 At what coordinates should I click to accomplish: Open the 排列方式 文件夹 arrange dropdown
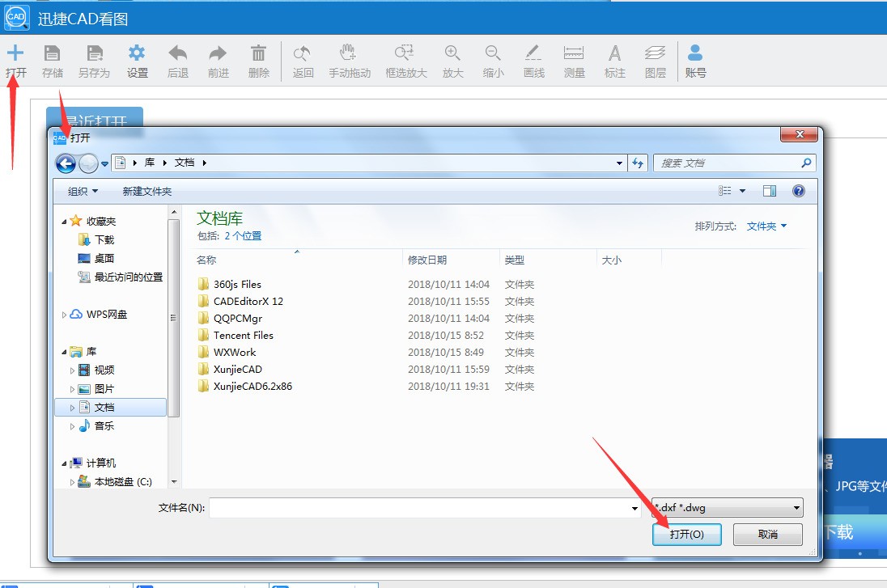coord(766,226)
